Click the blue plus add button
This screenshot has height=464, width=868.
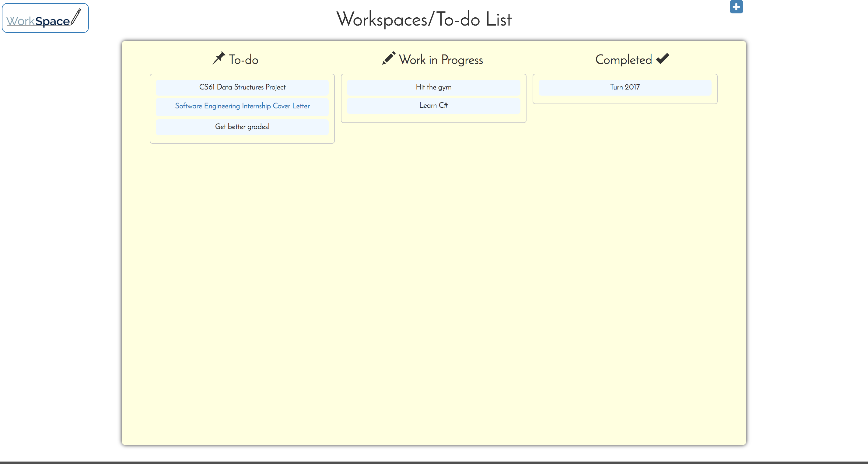736,7
